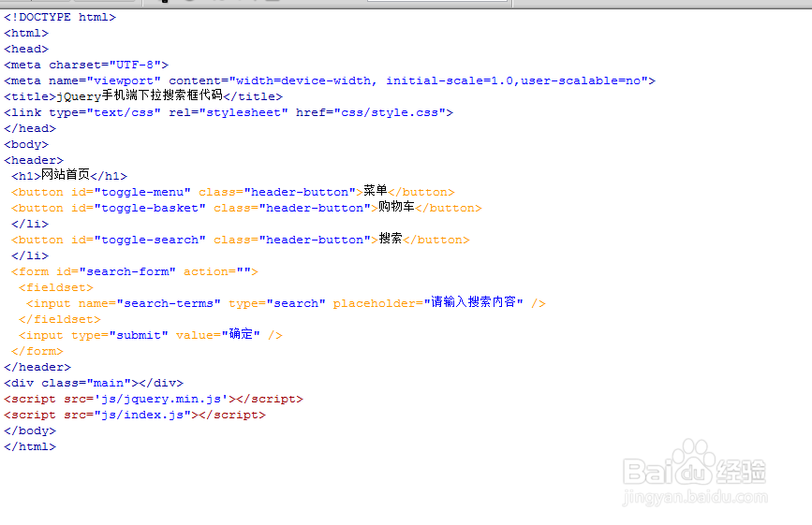Click the 网站首页 heading text
The image size is (812, 525).
(x=66, y=175)
